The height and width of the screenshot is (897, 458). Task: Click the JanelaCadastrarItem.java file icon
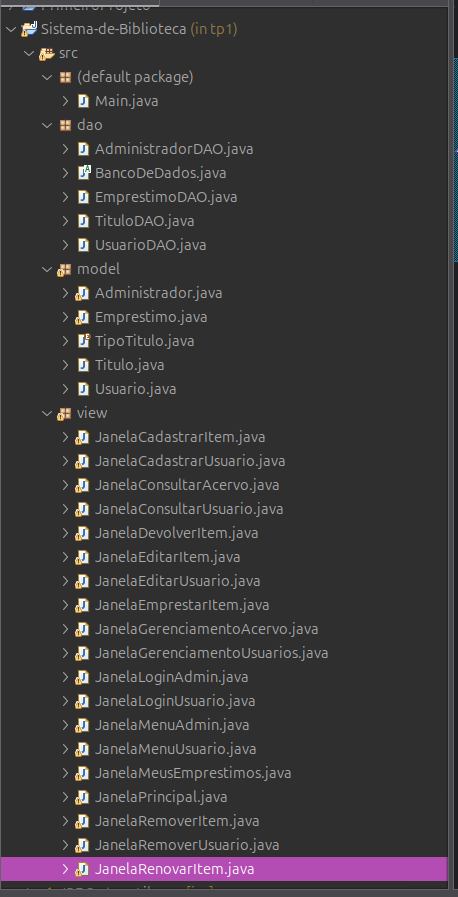tap(82, 438)
